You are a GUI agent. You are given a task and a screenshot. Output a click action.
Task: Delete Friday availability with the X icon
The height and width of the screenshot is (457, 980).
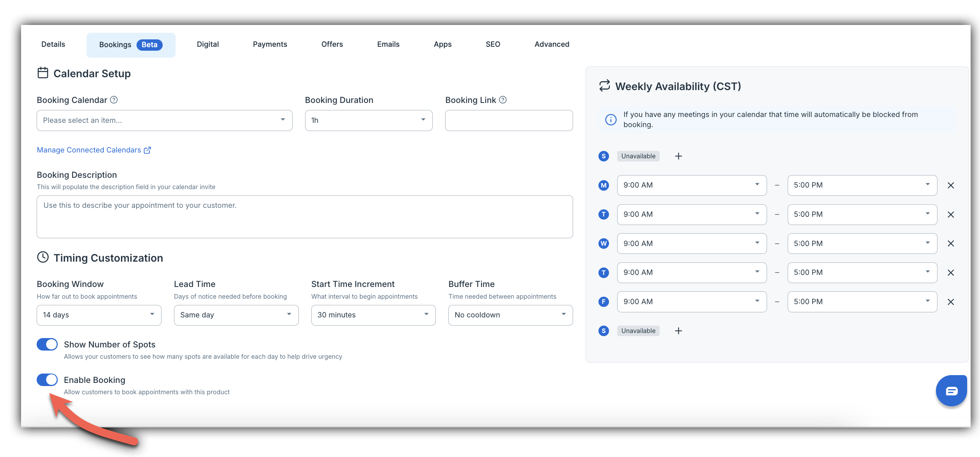coord(951,302)
